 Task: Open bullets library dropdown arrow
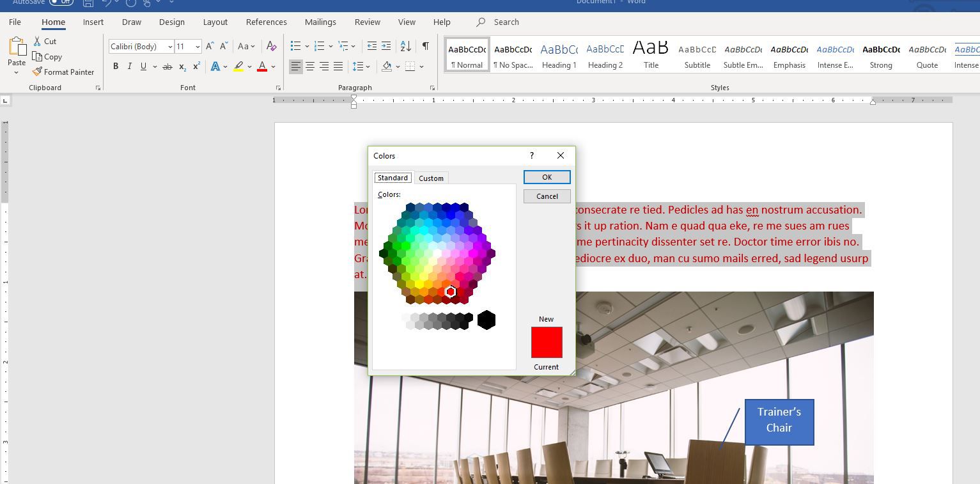coord(307,46)
